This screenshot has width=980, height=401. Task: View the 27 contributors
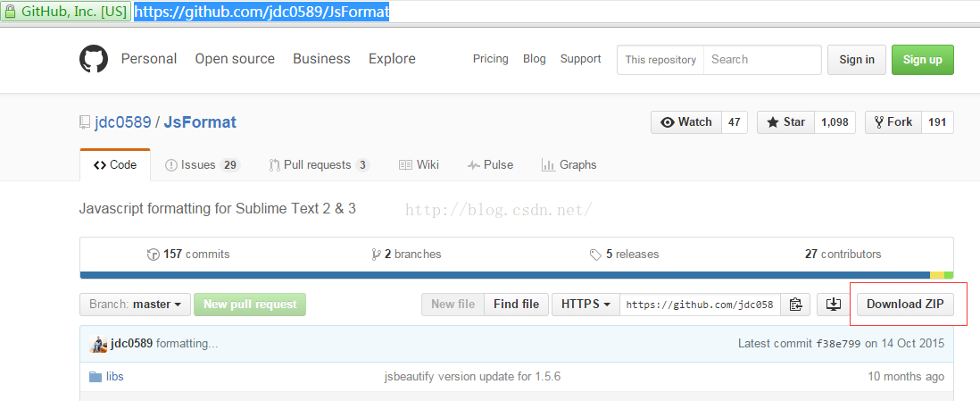pos(843,254)
